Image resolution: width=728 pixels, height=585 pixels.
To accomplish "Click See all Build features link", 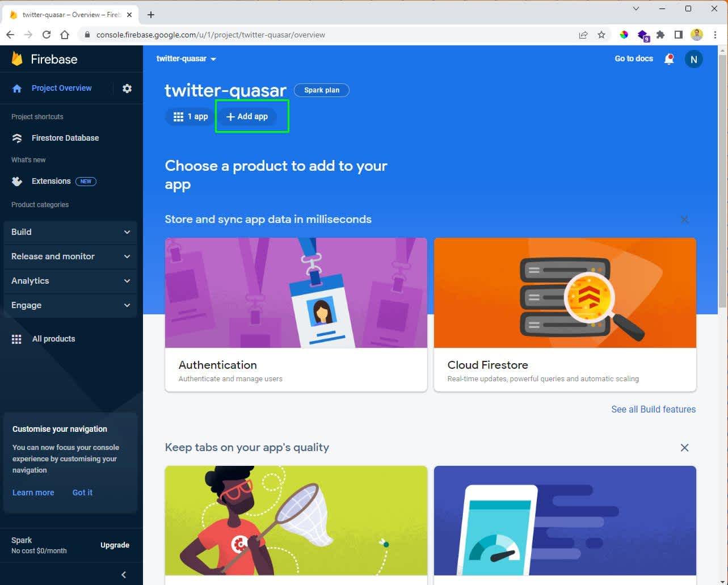I will (653, 409).
